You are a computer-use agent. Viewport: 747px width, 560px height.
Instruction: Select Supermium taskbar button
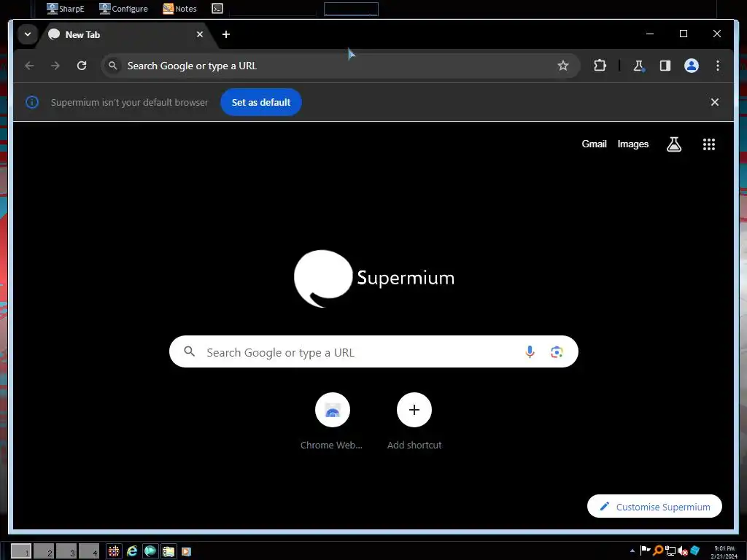[150, 551]
